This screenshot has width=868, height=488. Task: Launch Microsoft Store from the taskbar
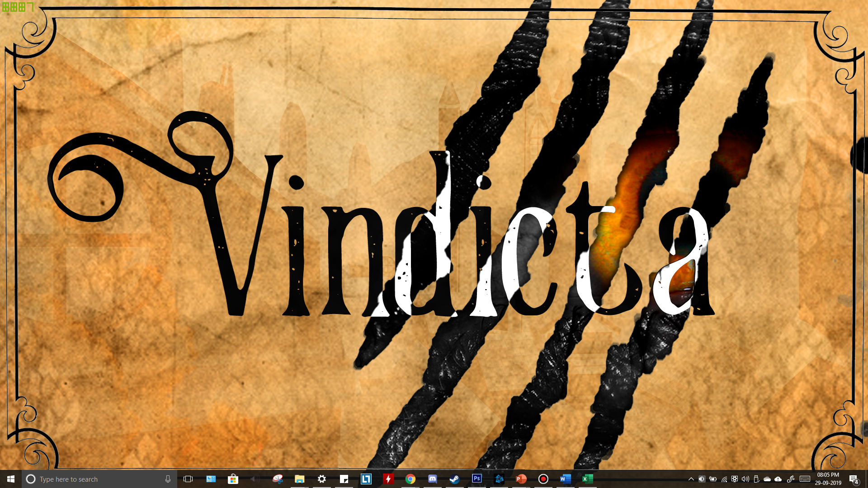pyautogui.click(x=233, y=479)
